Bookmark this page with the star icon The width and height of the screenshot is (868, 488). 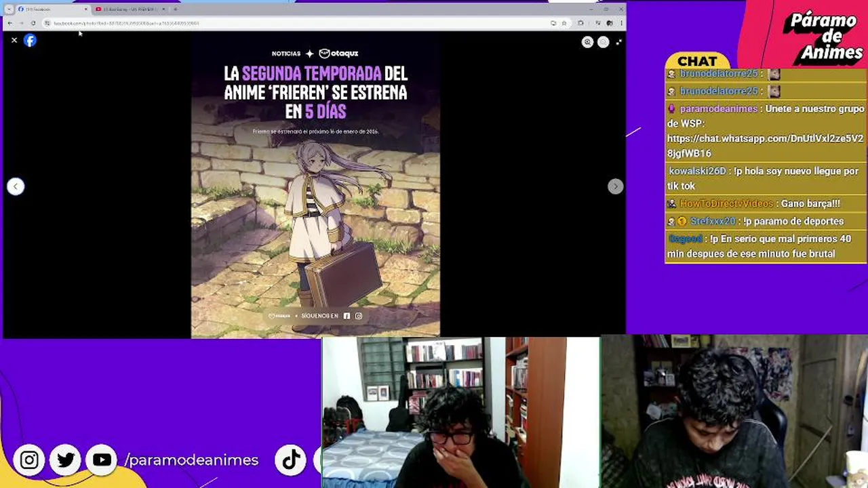pyautogui.click(x=564, y=23)
